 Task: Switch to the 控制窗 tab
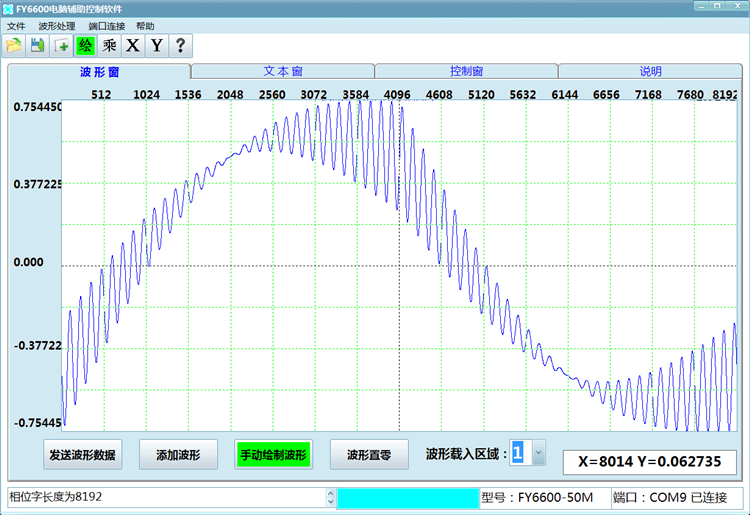point(467,72)
